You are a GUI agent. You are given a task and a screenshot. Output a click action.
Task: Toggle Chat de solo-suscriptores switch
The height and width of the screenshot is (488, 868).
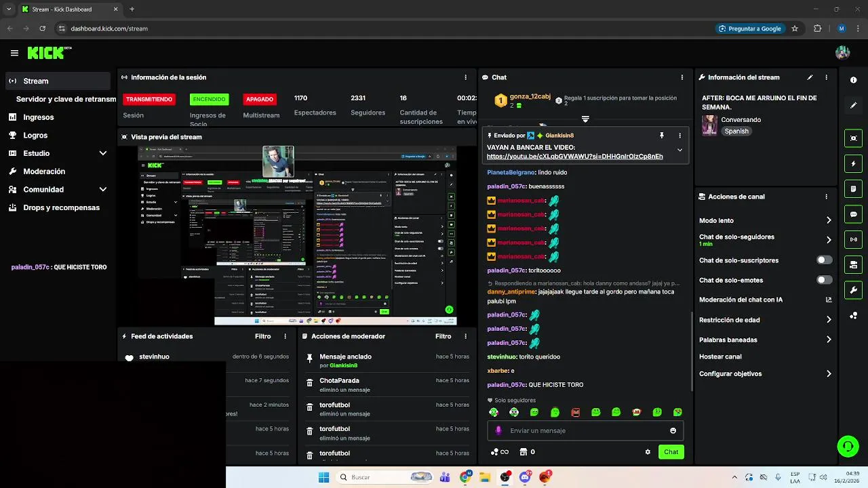pos(824,260)
